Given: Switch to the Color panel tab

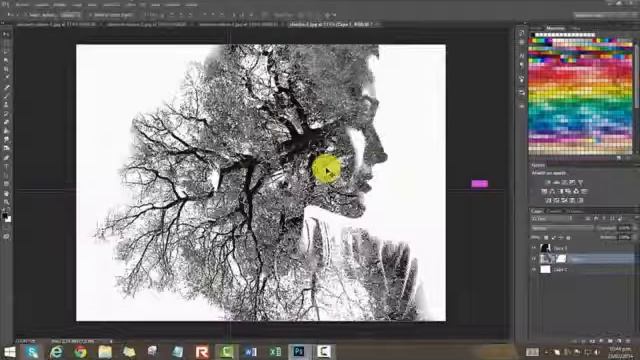Looking at the screenshot, I should [x=536, y=28].
